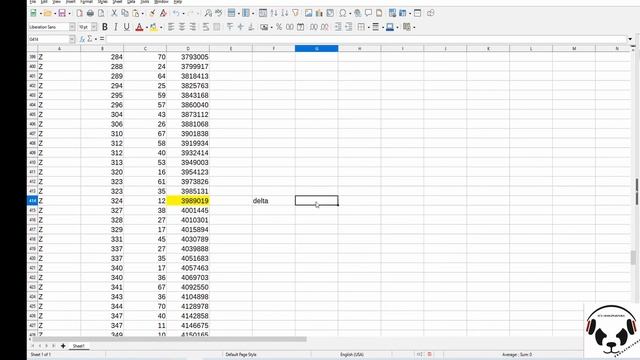Click English (USA) language status
The width and height of the screenshot is (640, 360).
(x=352, y=355)
